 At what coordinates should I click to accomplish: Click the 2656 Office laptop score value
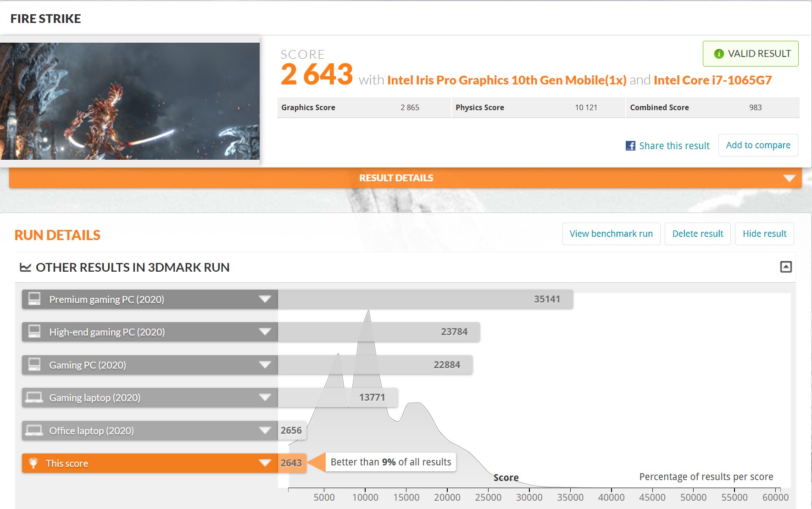[291, 431]
